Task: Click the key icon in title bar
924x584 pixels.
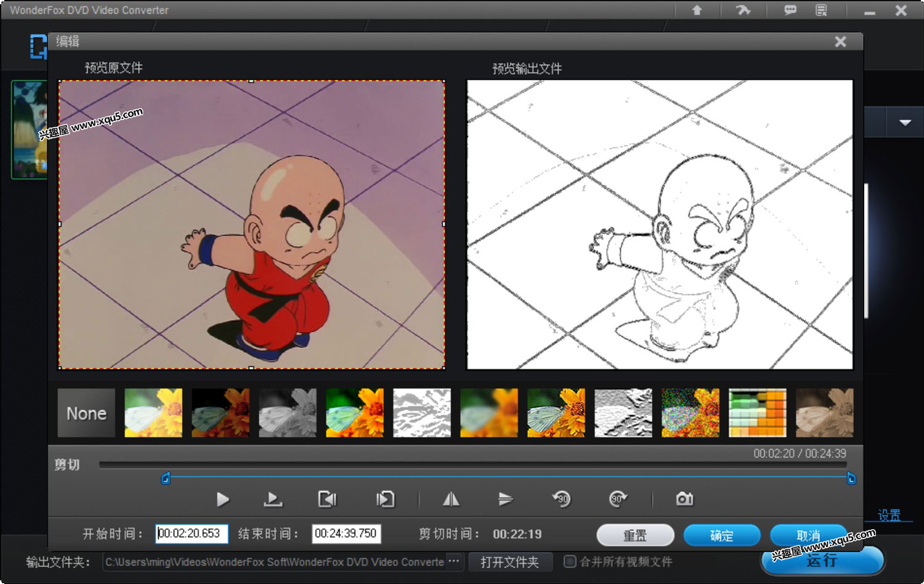Action: click(743, 10)
